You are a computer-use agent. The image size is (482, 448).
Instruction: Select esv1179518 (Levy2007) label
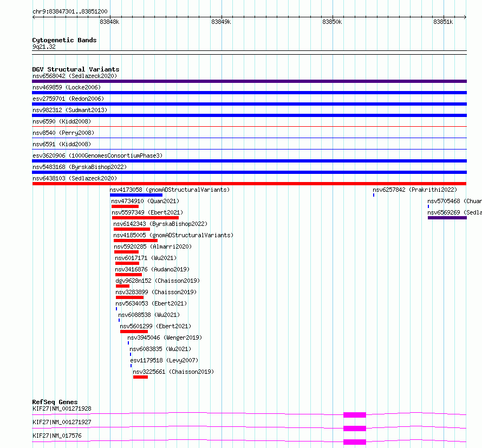click(x=164, y=360)
